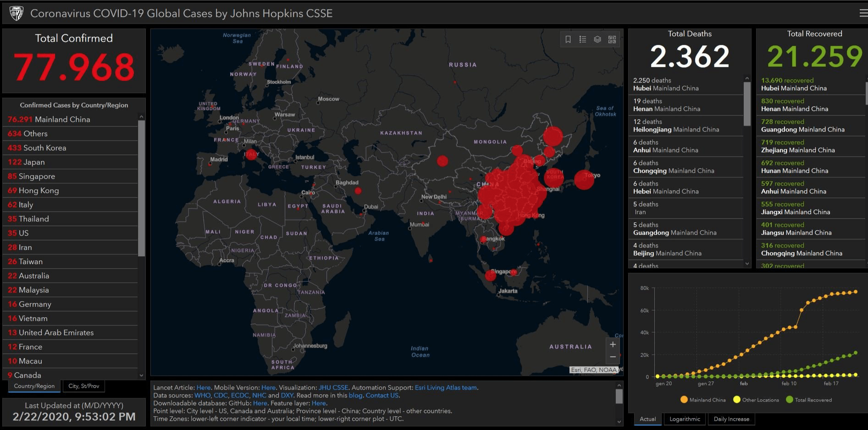Viewport: 868px width, 430px height.
Task: Click the country list scrollbar thumb
Action: [x=141, y=188]
